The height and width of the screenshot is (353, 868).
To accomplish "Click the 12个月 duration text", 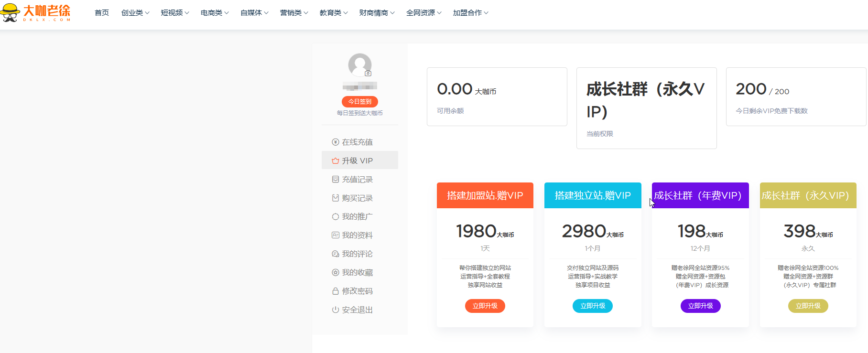I will 700,248.
